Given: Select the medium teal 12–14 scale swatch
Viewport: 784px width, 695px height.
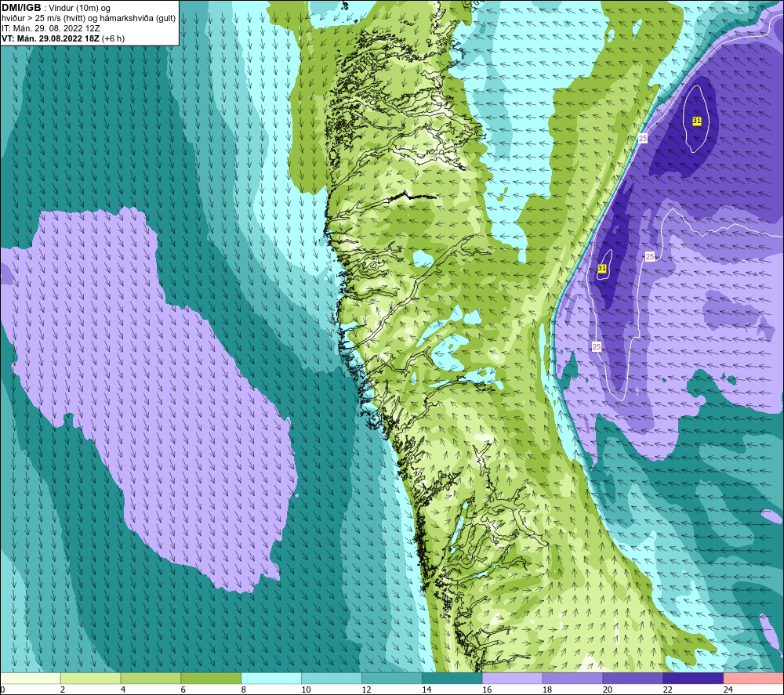Looking at the screenshot, I should (x=392, y=679).
